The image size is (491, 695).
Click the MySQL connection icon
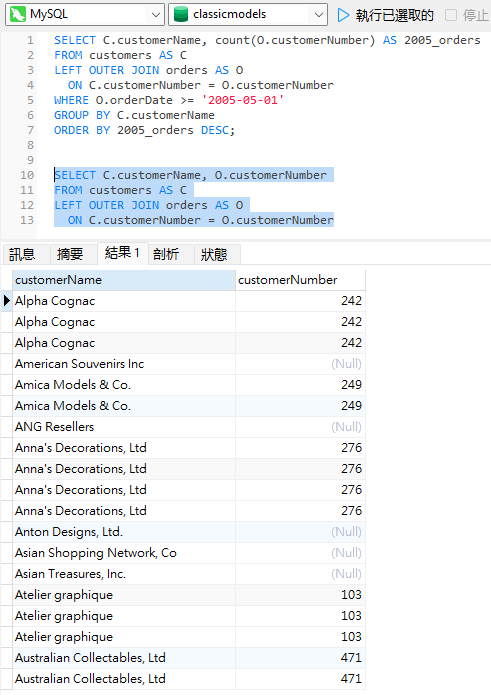tap(18, 14)
